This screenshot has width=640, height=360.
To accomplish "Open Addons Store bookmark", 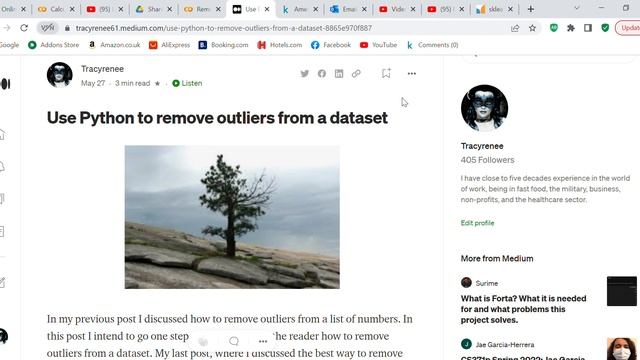I will coord(53,45).
